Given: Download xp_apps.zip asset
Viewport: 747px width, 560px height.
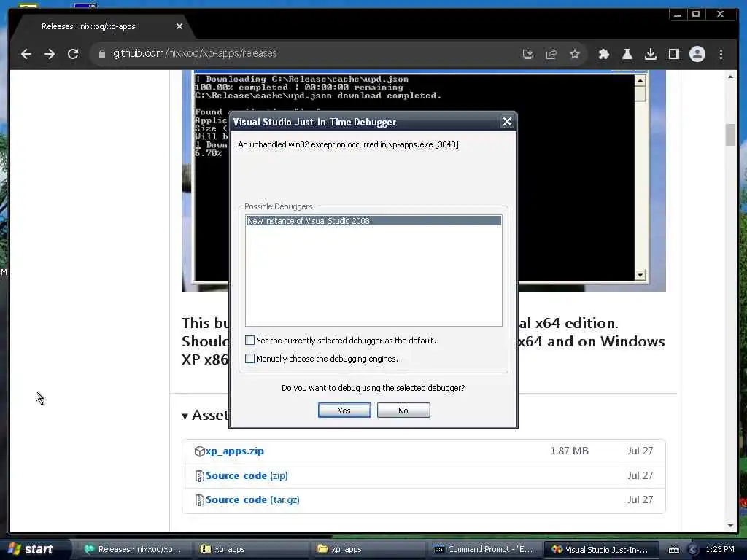Looking at the screenshot, I should click(234, 451).
